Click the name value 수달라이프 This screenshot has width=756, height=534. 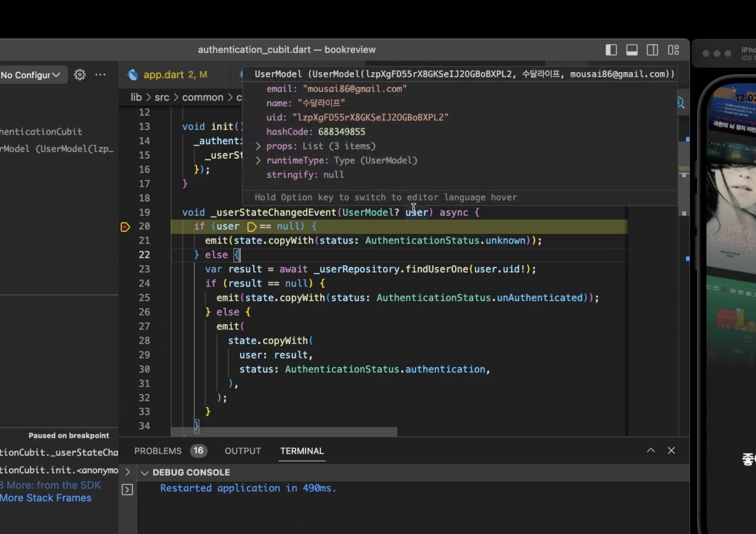click(x=321, y=103)
